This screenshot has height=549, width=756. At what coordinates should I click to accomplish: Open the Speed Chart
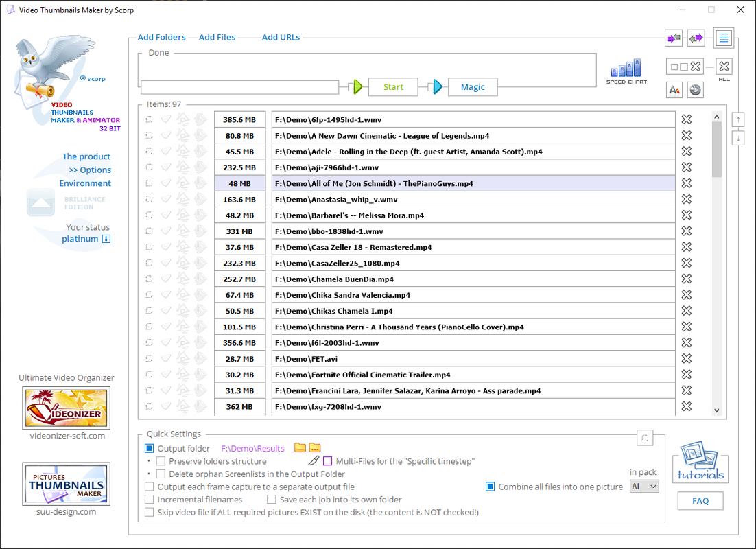click(626, 71)
